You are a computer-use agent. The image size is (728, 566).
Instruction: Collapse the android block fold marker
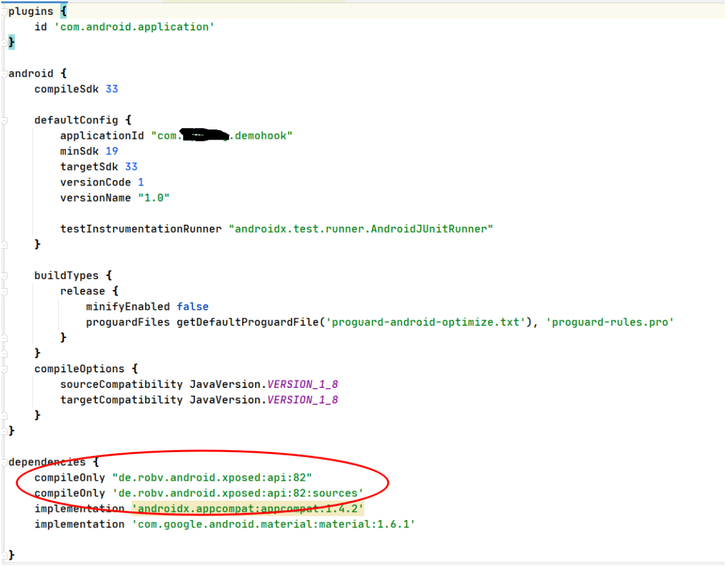point(4,74)
